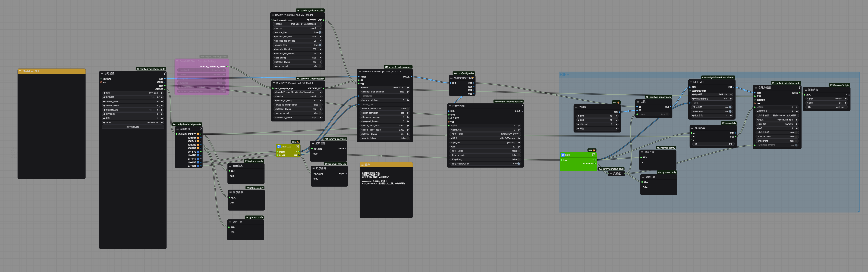Click the help icon on 加载视频 node

164,73
